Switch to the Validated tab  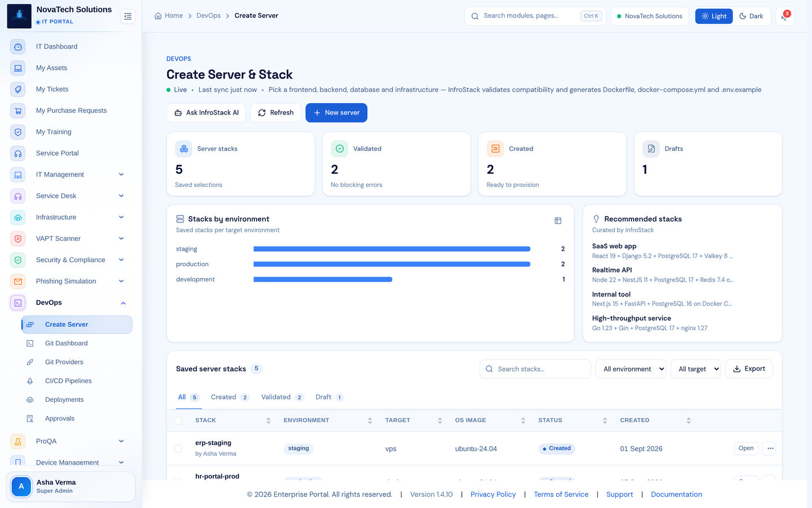[282, 397]
